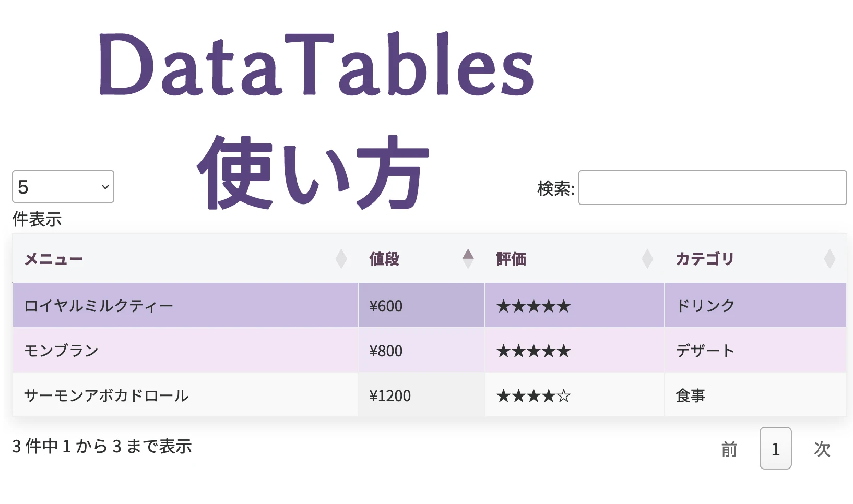Click inside the 検索 search field
853x504 pixels.
[713, 188]
